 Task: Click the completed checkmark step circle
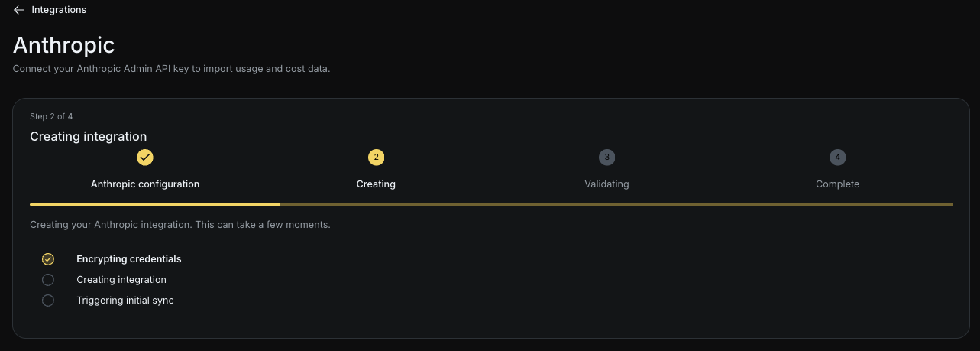coord(145,158)
